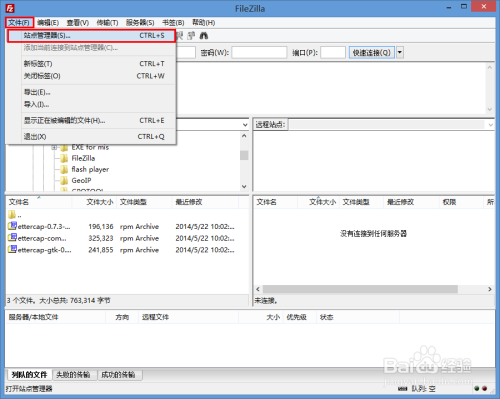Click the rpm icon of ettercap-0.7.3

click(x=12, y=226)
